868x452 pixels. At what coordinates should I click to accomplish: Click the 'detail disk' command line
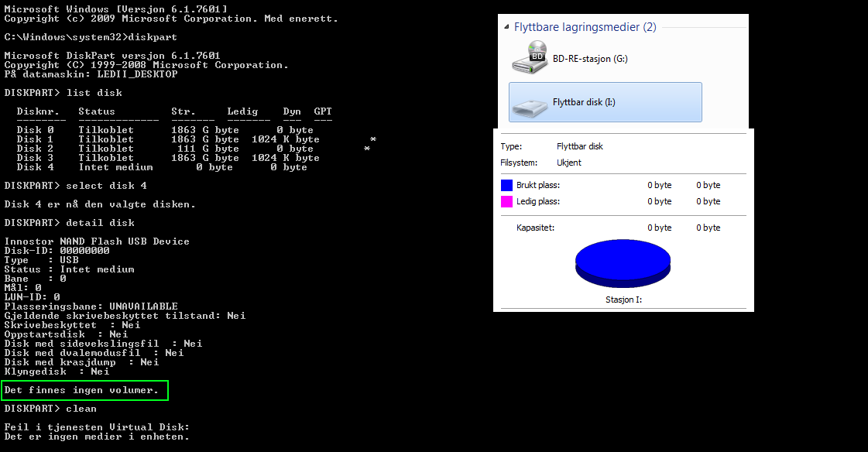tap(69, 223)
